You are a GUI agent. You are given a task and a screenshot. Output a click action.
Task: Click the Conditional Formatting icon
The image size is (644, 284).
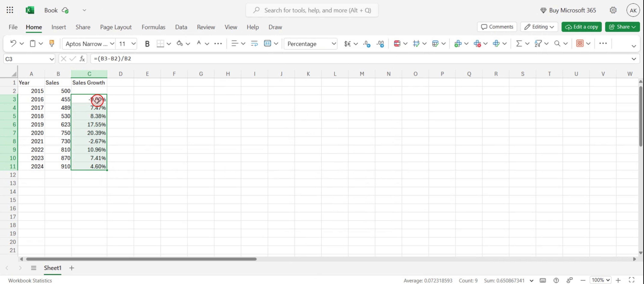tap(397, 44)
